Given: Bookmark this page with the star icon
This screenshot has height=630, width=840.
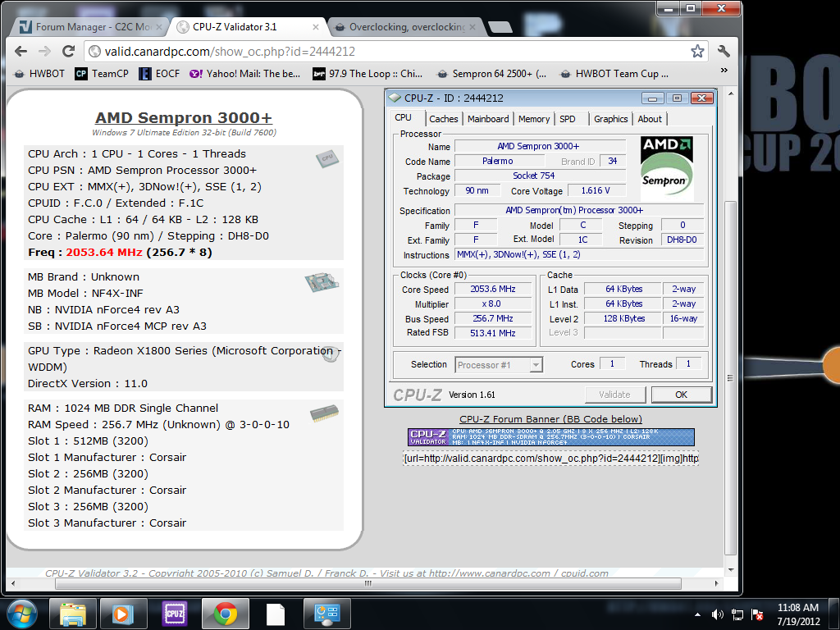Looking at the screenshot, I should (x=697, y=52).
